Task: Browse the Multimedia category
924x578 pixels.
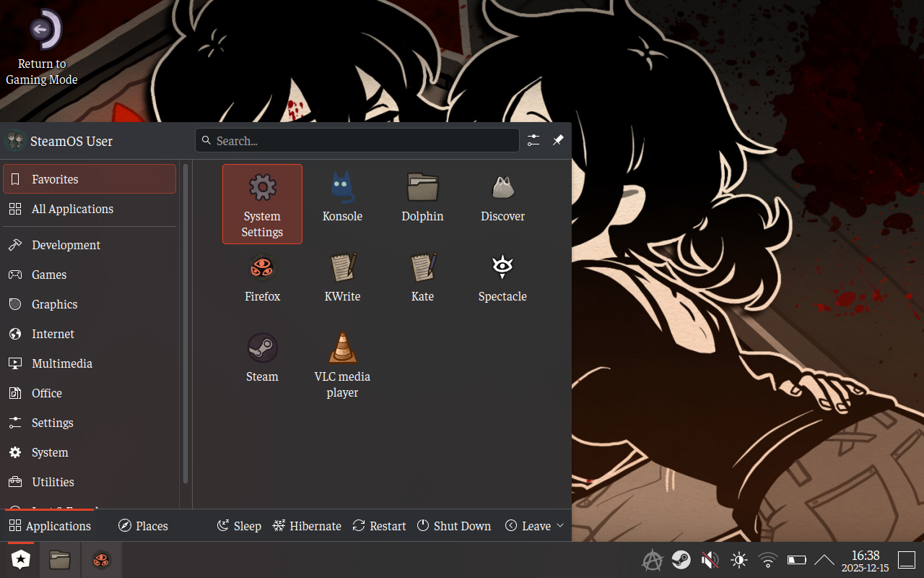Action: (x=90, y=363)
